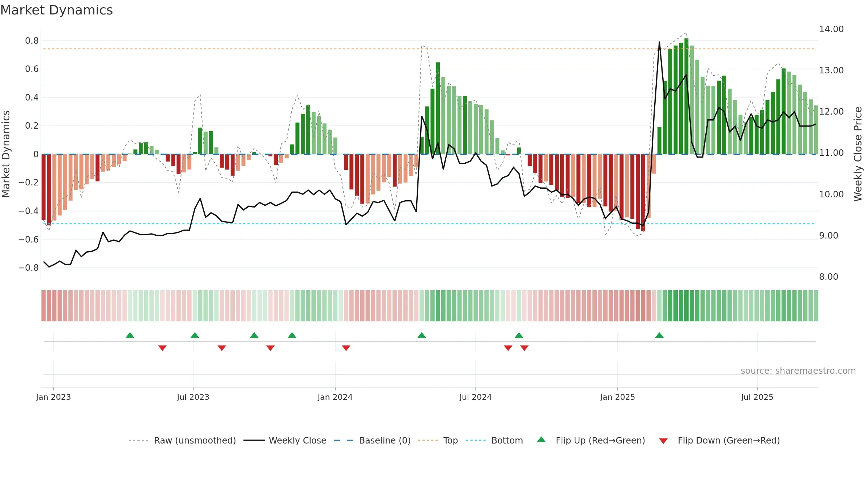Click the Jan 2024 axis label
868x488 pixels.
coord(335,397)
